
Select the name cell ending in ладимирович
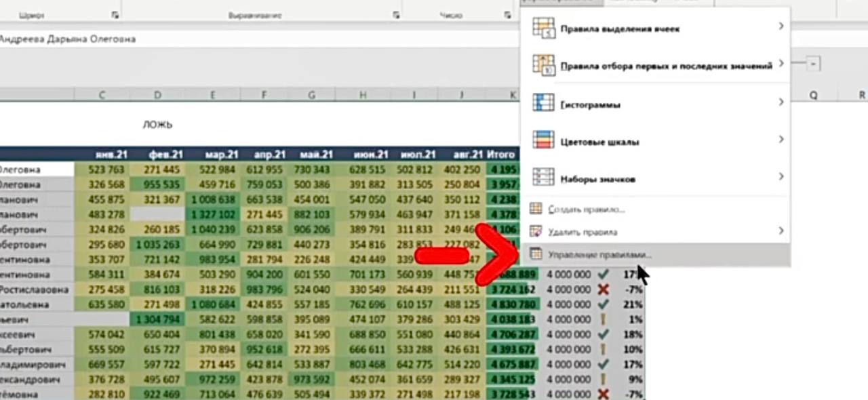(x=37, y=364)
